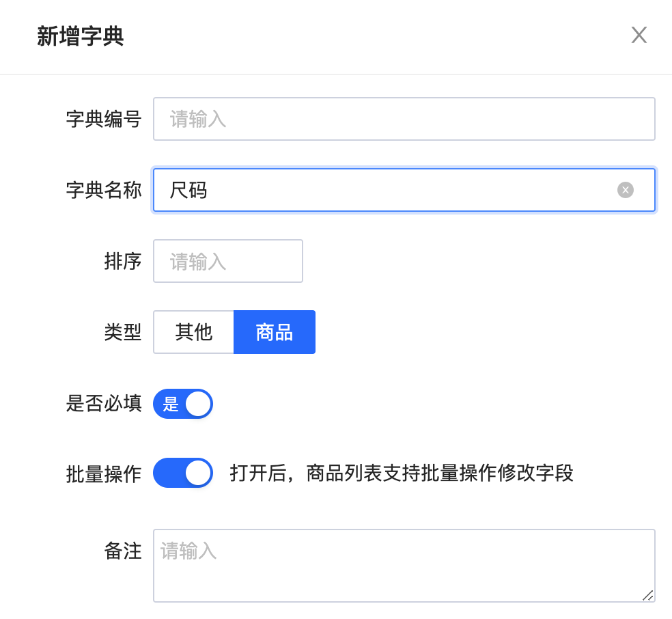Clear the 字典名称 field text
This screenshot has height=619, width=672.
pyautogui.click(x=625, y=190)
